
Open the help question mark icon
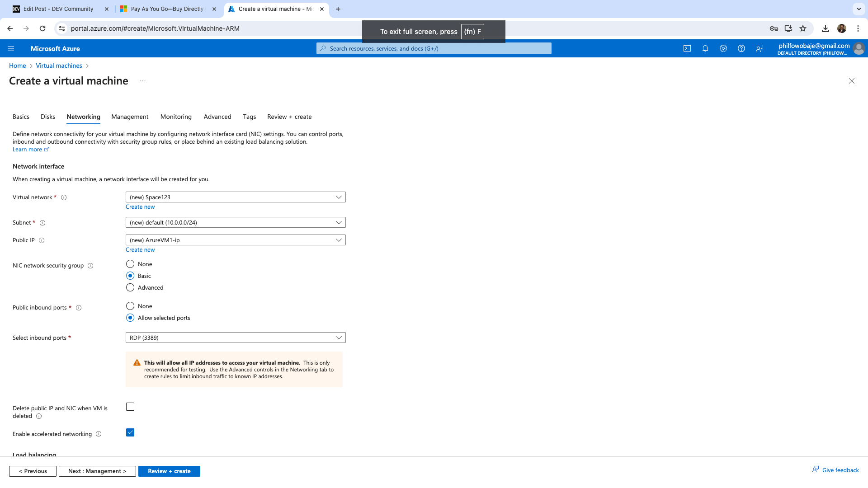741,49
